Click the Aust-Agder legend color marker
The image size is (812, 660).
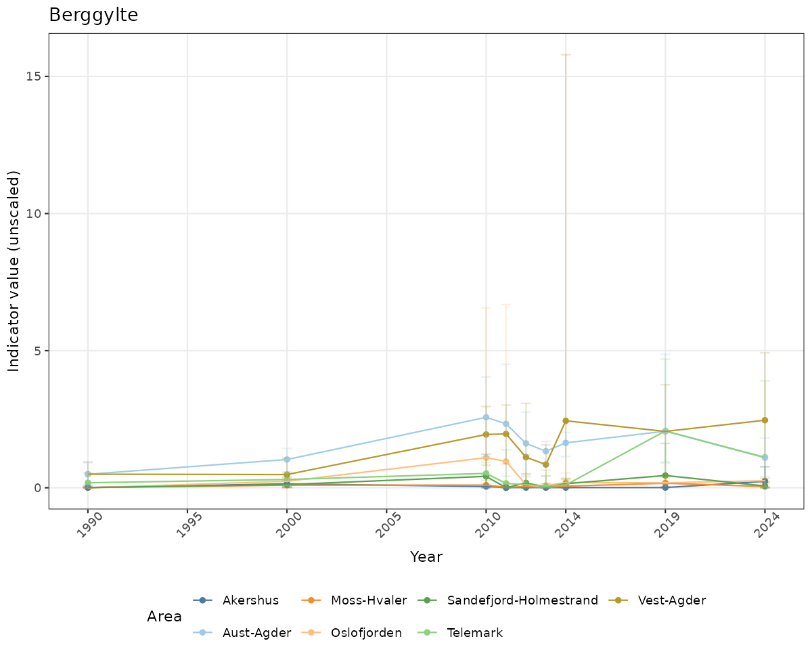(203, 633)
